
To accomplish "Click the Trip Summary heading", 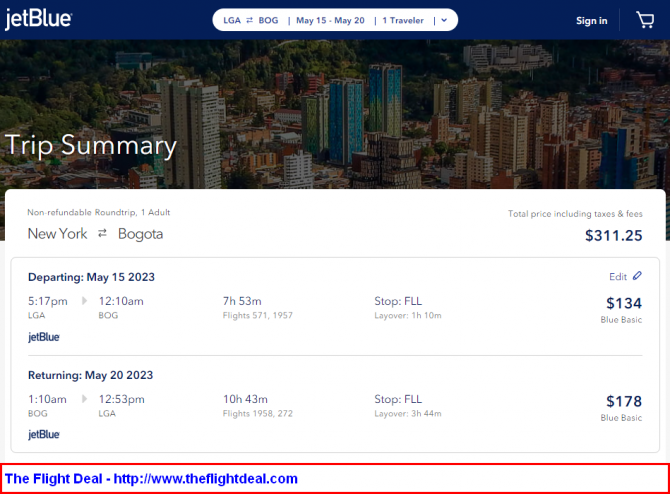I will coord(91,146).
